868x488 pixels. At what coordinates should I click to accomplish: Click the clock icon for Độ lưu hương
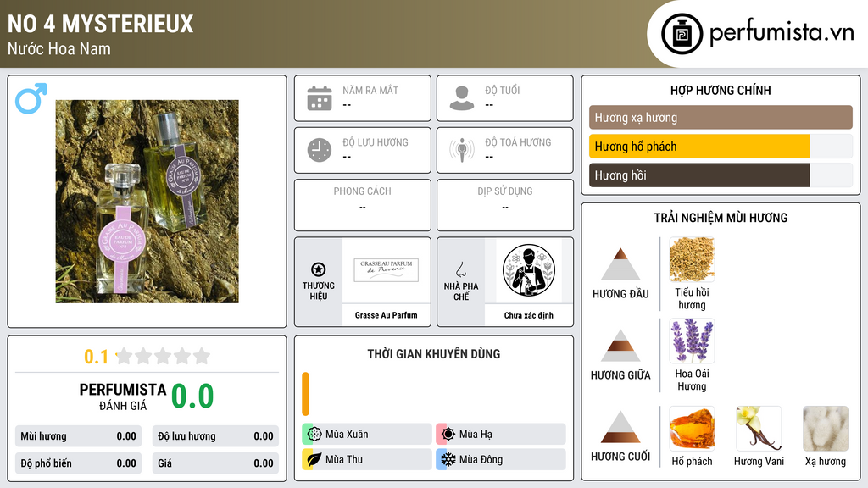tap(320, 150)
